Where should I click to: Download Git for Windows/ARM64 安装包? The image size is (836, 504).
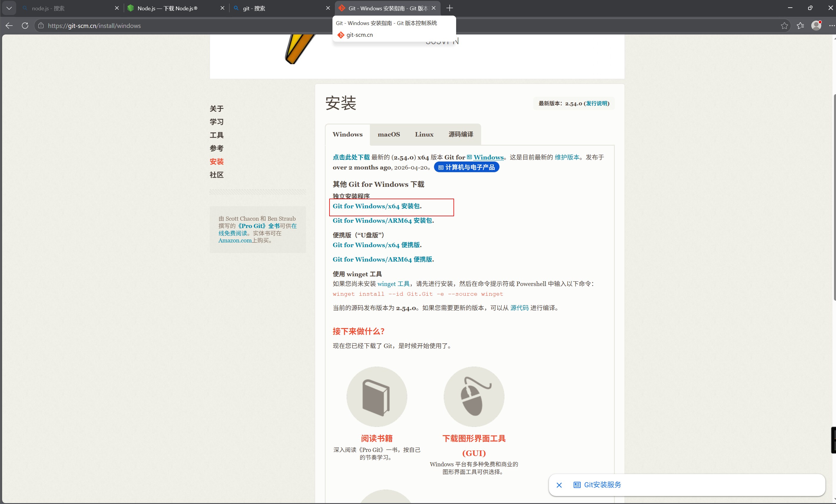click(383, 221)
